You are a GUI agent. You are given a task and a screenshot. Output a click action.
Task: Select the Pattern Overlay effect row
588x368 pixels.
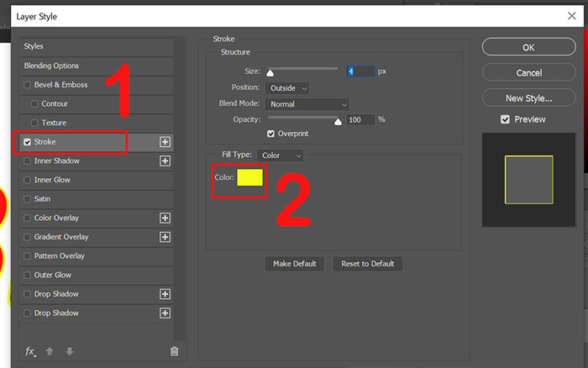coord(97,256)
